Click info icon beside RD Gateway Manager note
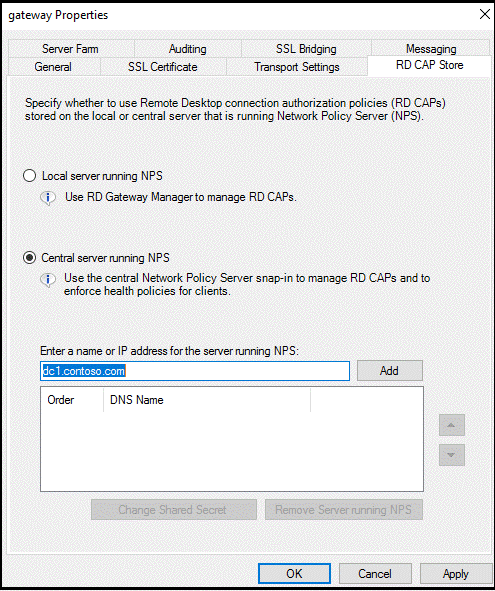 48,197
